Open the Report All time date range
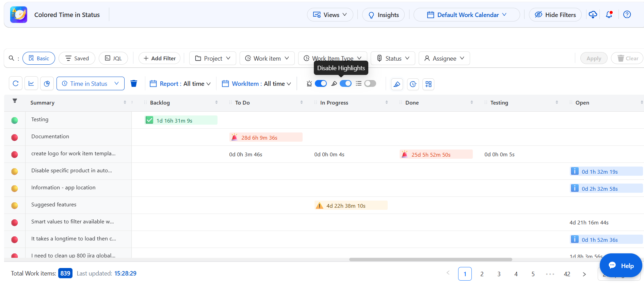The width and height of the screenshot is (644, 283). click(180, 84)
